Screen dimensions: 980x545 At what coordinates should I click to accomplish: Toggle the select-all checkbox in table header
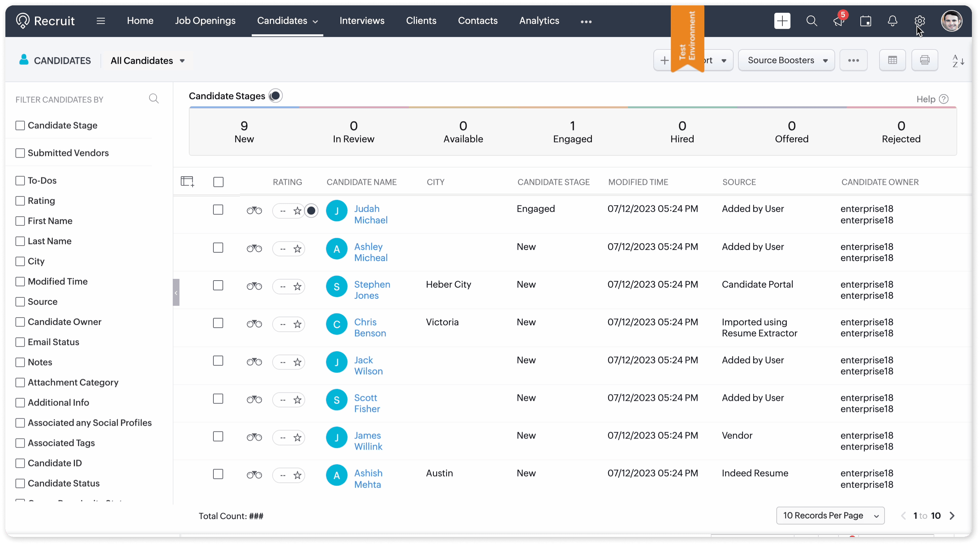(x=218, y=182)
